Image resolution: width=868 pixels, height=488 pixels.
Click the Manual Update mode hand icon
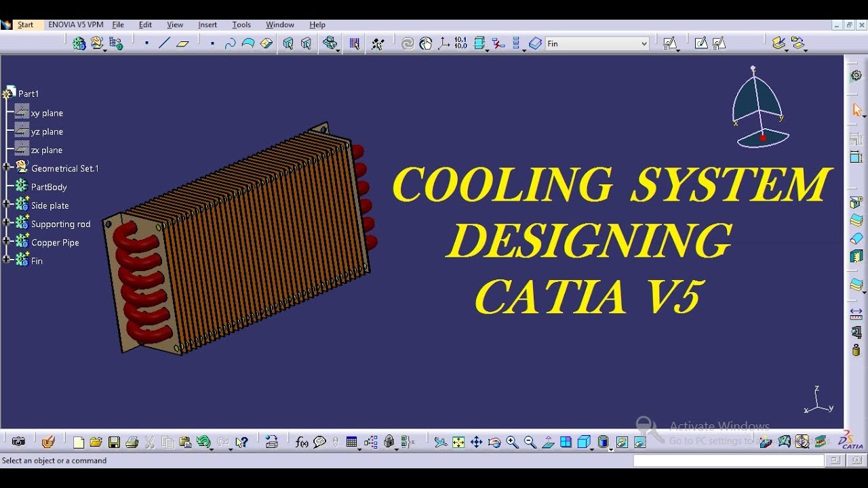(x=425, y=43)
